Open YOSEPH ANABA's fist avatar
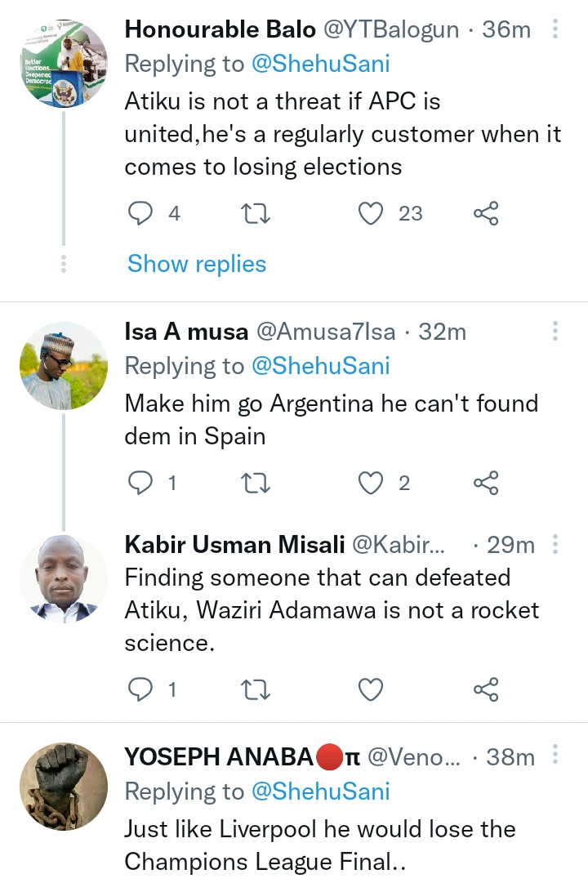Screen dimensions: 588x883 point(64,787)
